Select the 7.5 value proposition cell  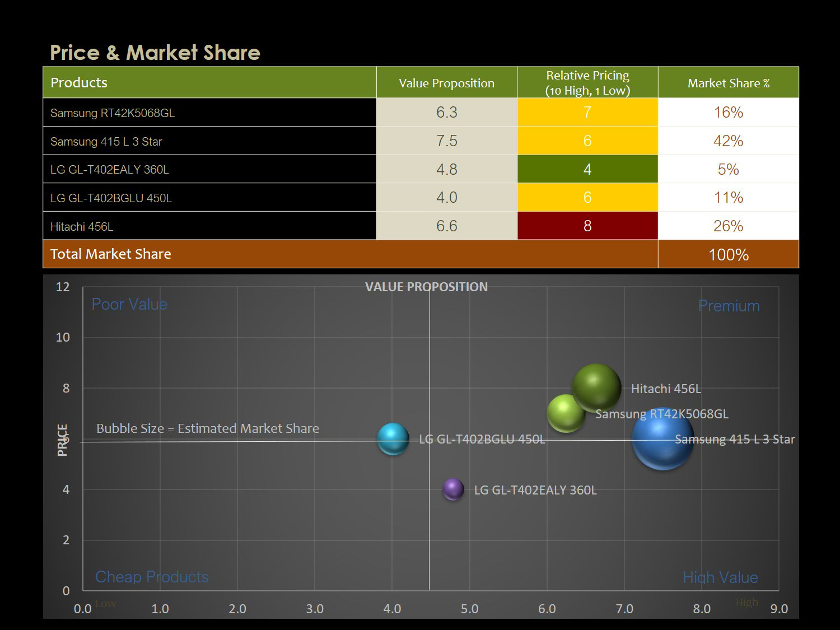tap(447, 141)
